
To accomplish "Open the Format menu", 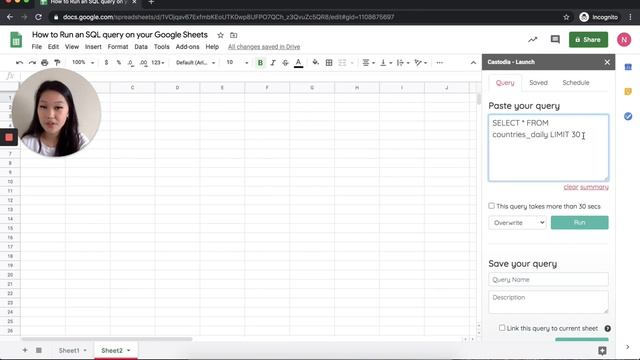I will [118, 47].
